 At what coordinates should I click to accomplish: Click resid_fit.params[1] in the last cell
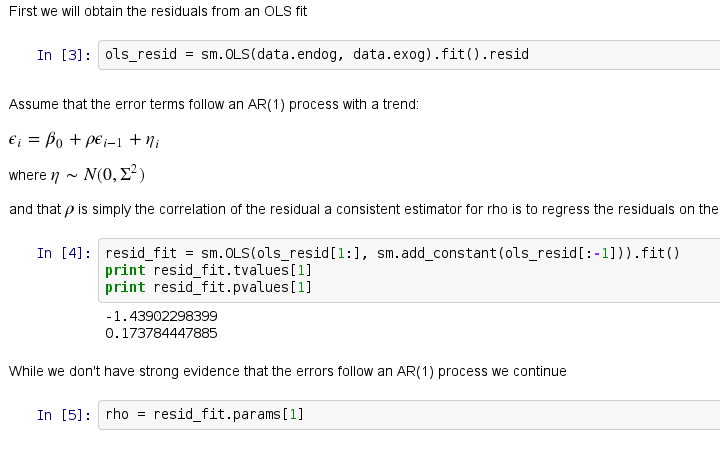(228, 414)
